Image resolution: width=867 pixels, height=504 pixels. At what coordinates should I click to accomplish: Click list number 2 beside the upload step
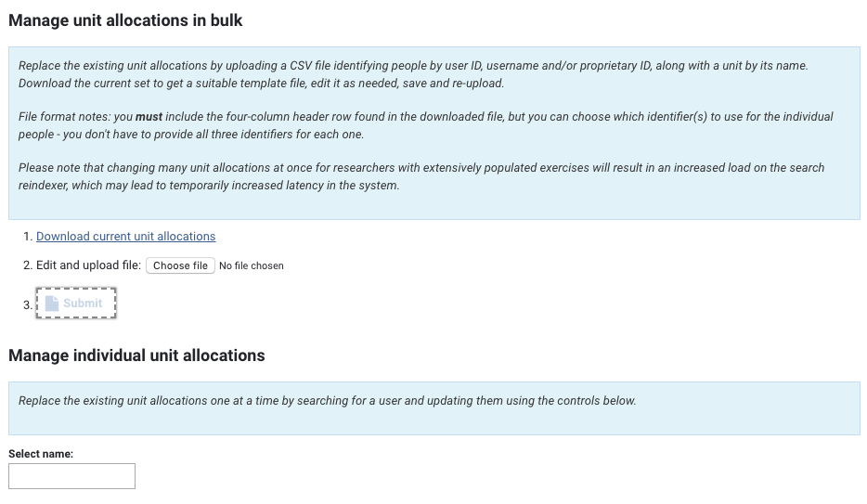point(28,265)
